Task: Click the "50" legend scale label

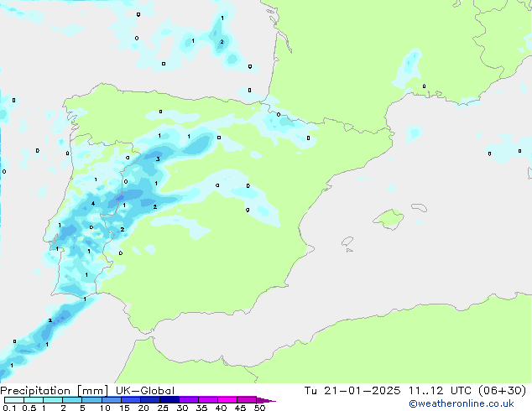Action: (x=259, y=408)
